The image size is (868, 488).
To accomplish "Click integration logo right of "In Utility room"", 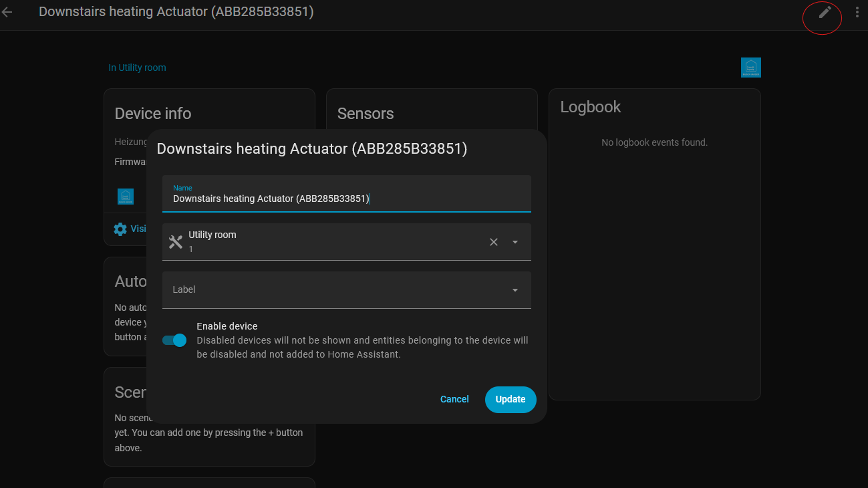I will pyautogui.click(x=750, y=68).
